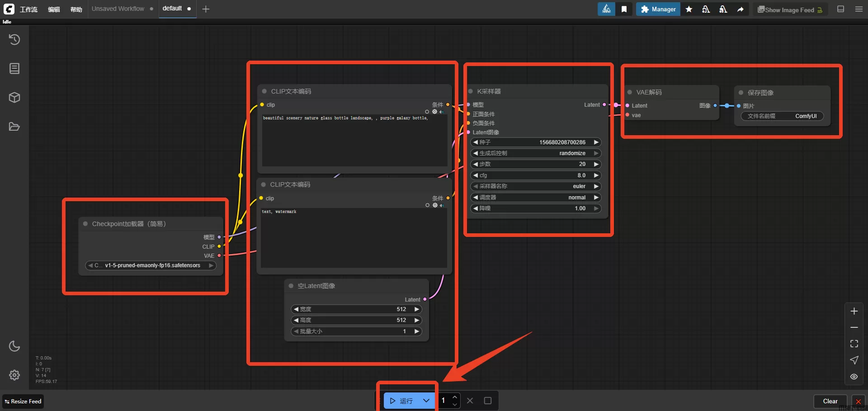Adjust the cfg 8.0 slider field
Viewport: 868px width, 411px height.
coord(536,175)
